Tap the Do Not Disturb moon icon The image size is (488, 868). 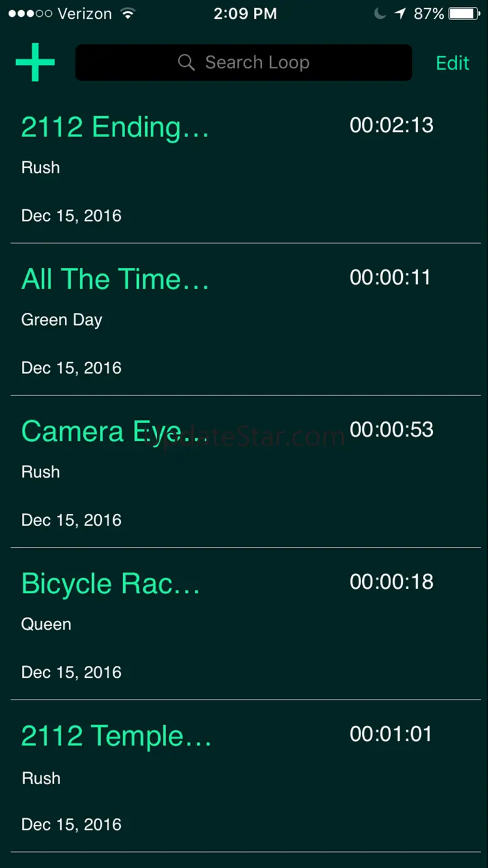pyautogui.click(x=380, y=14)
